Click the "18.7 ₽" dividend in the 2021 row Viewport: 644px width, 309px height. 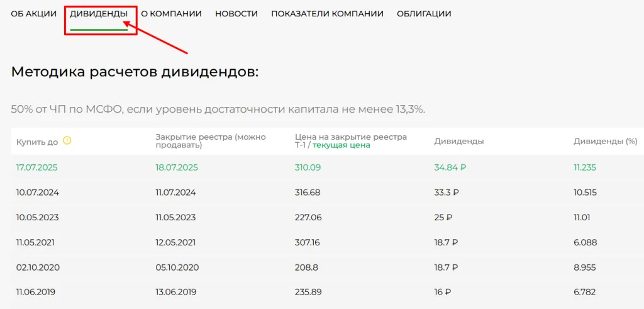tap(446, 243)
